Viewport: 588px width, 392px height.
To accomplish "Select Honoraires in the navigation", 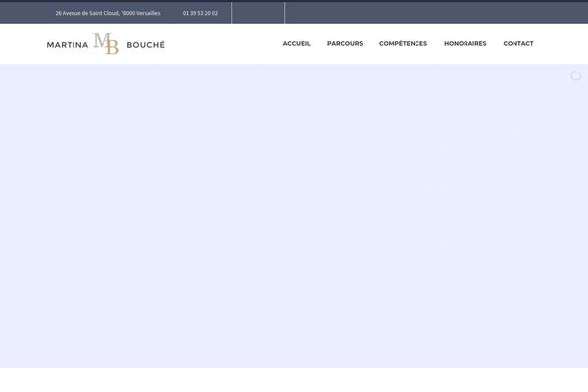I will (465, 43).
